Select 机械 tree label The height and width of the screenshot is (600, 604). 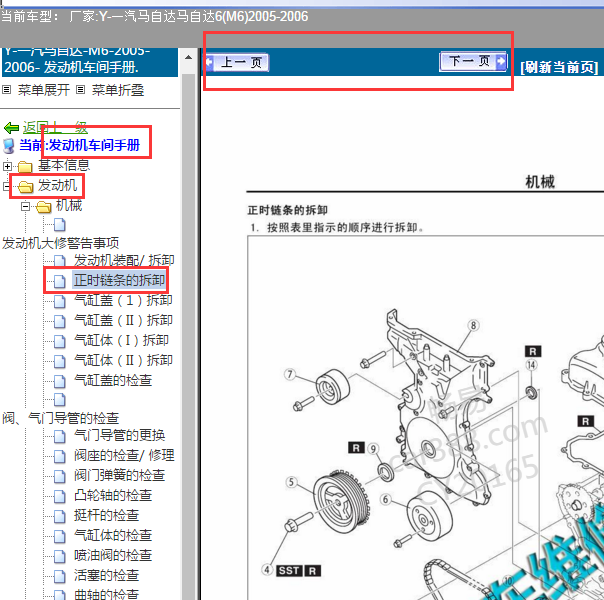69,205
